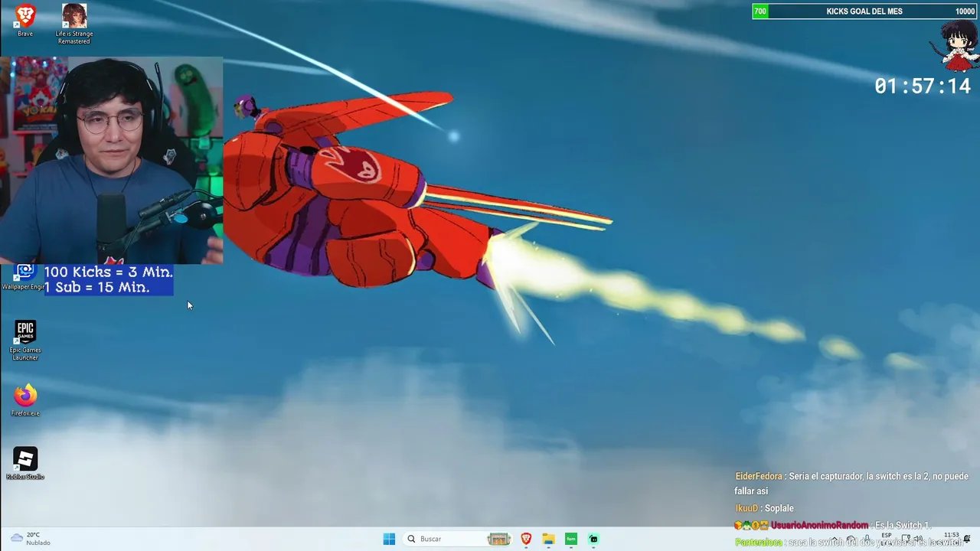The width and height of the screenshot is (980, 551).
Task: Click the '1 Sub = 15 Min.' text
Action: click(x=97, y=288)
